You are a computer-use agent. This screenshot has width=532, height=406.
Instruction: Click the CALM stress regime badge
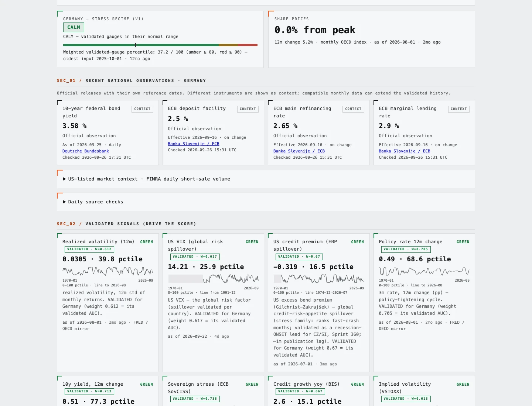click(74, 27)
